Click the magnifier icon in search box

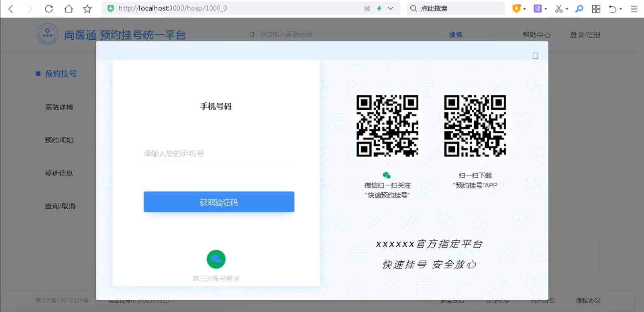coord(413,8)
